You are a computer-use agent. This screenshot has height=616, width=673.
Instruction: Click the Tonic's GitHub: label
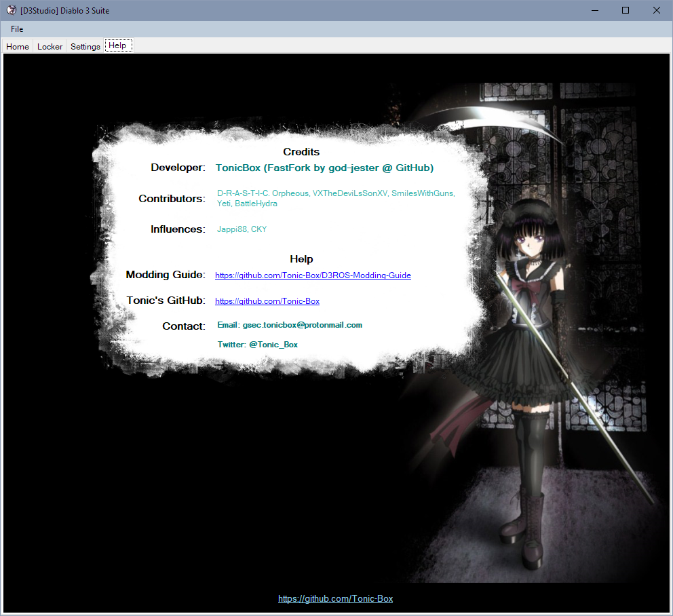click(x=166, y=301)
